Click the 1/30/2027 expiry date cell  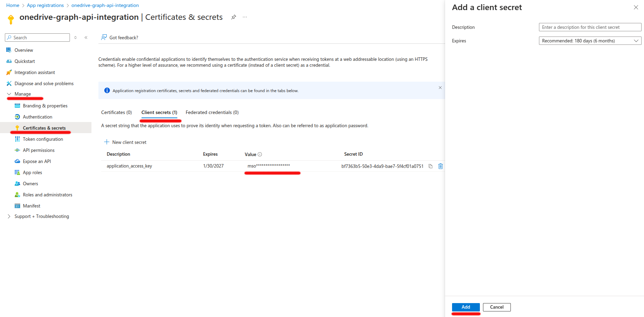point(213,166)
